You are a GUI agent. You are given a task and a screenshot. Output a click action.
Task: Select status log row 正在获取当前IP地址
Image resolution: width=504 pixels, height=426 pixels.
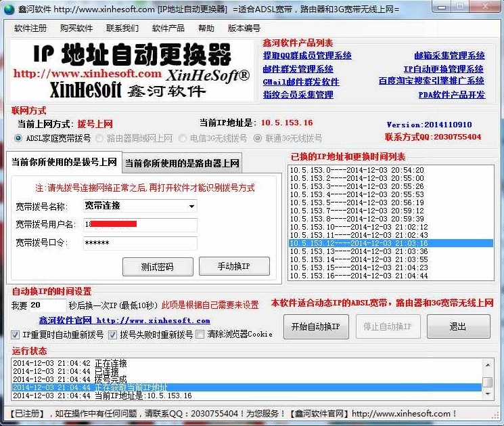246,387
